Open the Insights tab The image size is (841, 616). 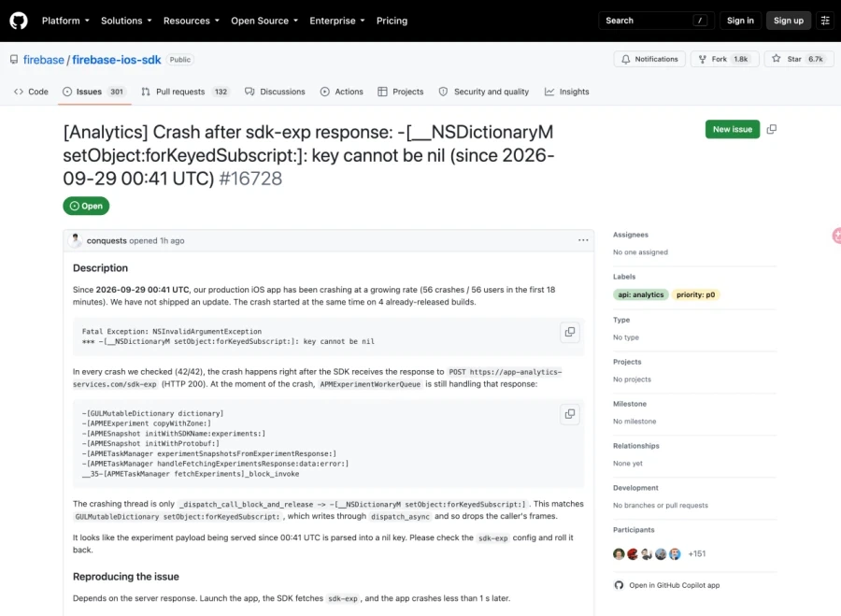(x=567, y=92)
